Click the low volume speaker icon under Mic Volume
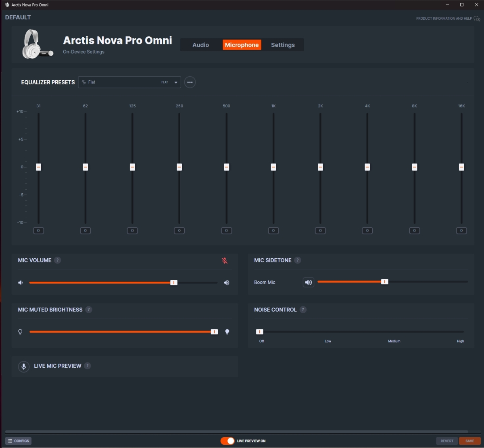 click(21, 283)
